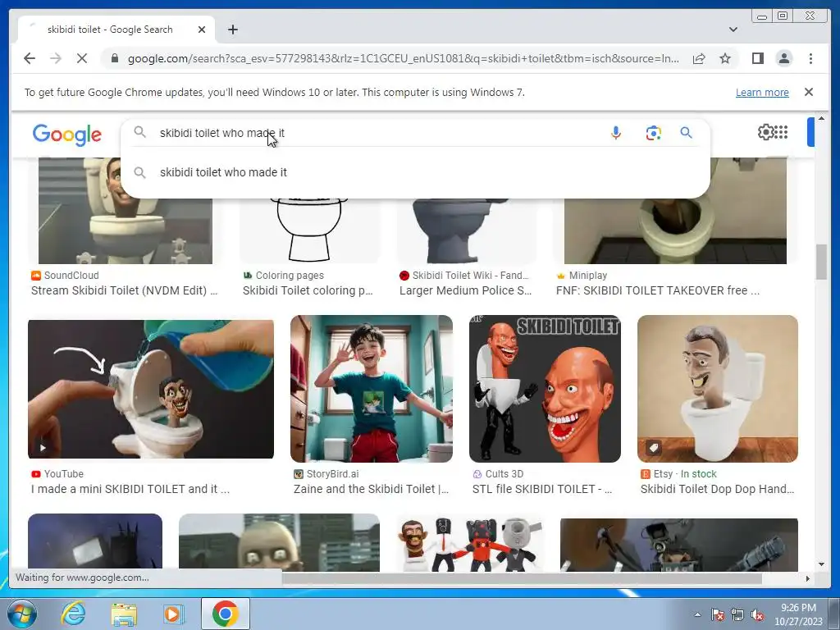Open the share this page icon
This screenshot has height=630, width=840.
coord(699,58)
